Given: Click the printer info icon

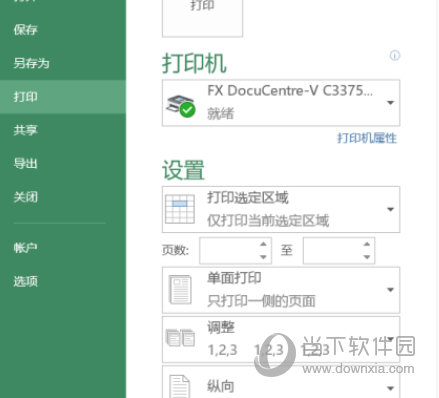Looking at the screenshot, I should pos(395,55).
